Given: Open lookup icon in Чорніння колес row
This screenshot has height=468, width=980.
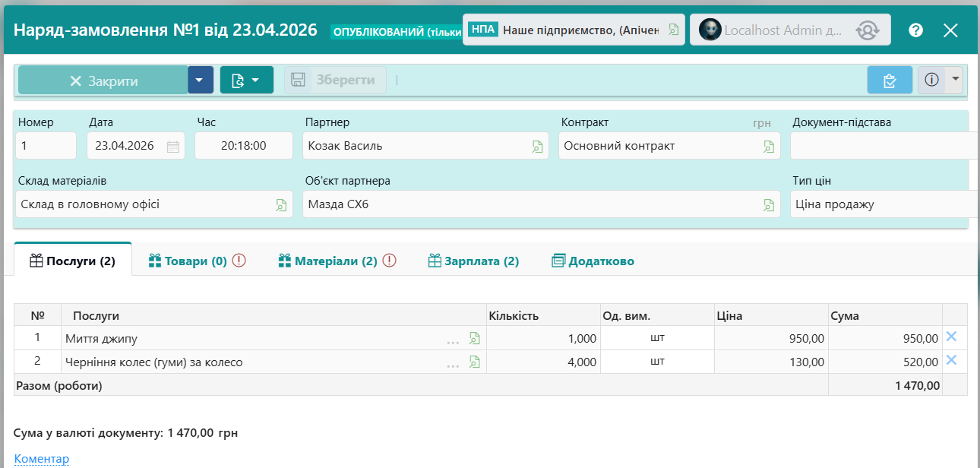Looking at the screenshot, I should pyautogui.click(x=475, y=362).
